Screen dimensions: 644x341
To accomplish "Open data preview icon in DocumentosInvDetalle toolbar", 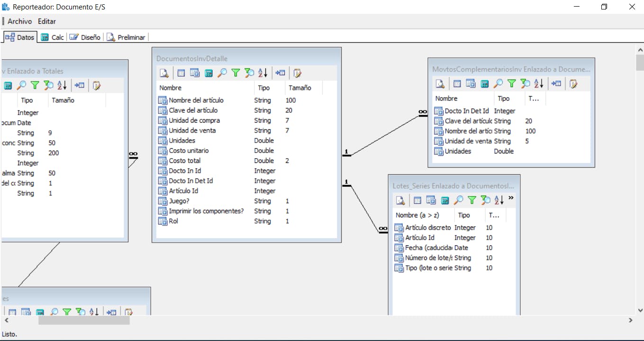I will point(164,73).
